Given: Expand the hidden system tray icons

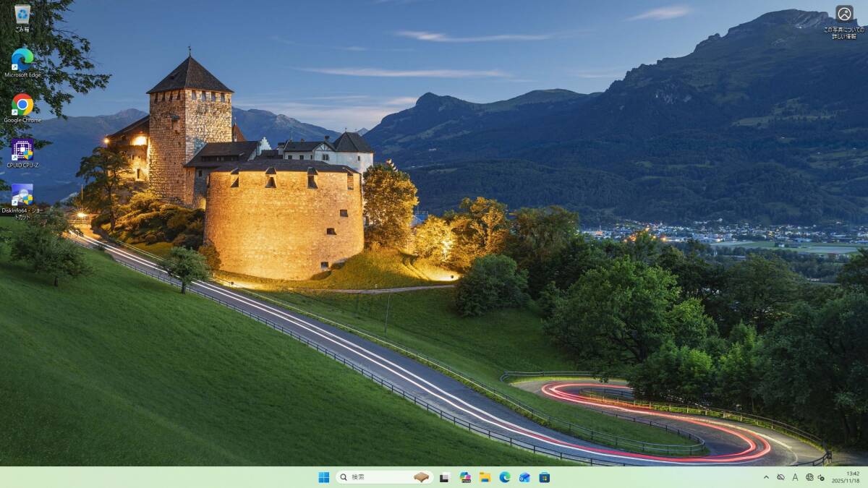Looking at the screenshot, I should pyautogui.click(x=766, y=477).
